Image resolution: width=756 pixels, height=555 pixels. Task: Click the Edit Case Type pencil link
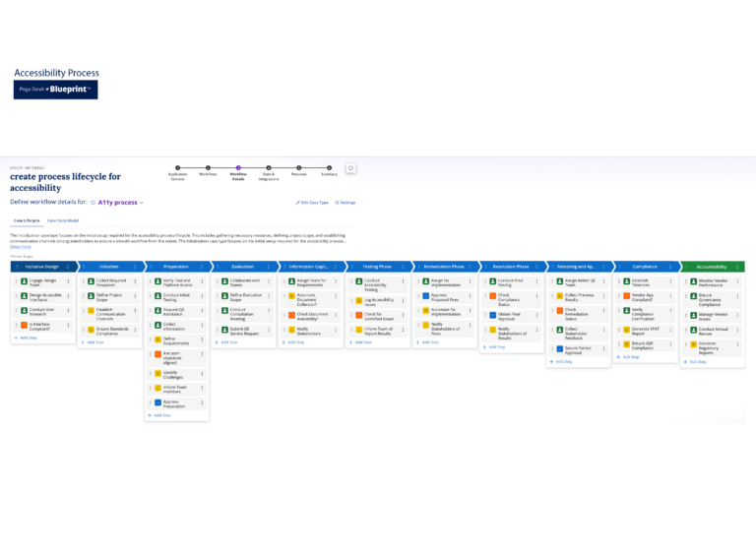tap(312, 203)
